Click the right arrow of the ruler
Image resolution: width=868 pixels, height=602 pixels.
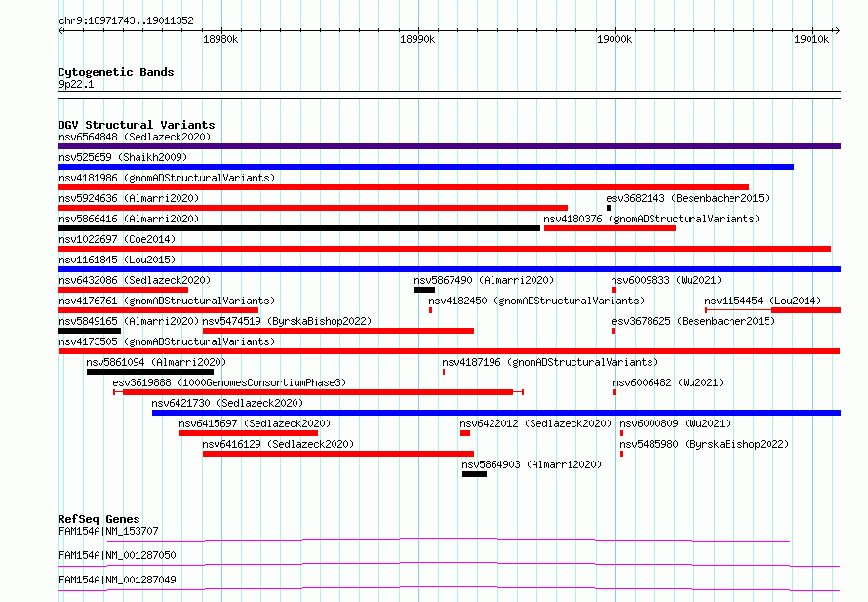pos(838,30)
